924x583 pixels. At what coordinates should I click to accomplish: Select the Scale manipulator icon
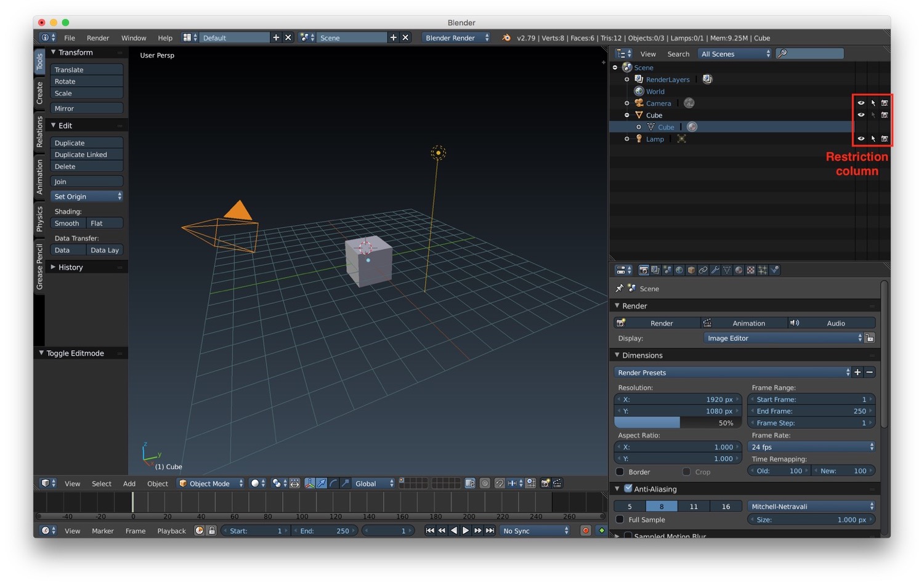coord(345,483)
